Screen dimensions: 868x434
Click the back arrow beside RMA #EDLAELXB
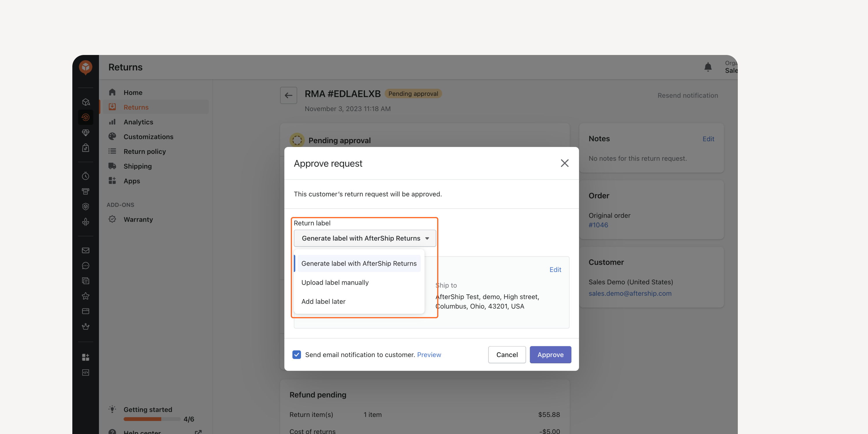[x=288, y=95]
